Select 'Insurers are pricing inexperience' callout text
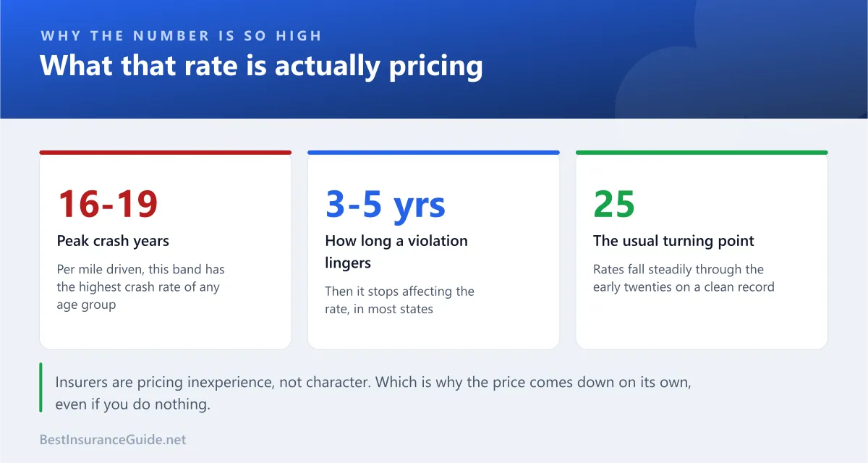 click(373, 383)
